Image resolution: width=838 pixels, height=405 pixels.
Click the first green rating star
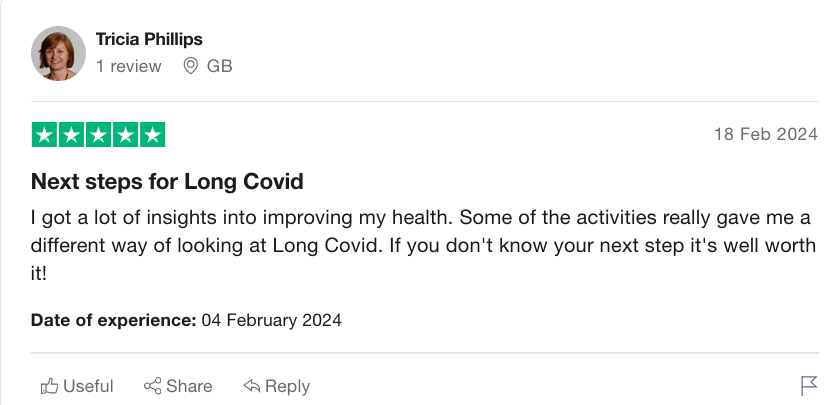(x=45, y=135)
